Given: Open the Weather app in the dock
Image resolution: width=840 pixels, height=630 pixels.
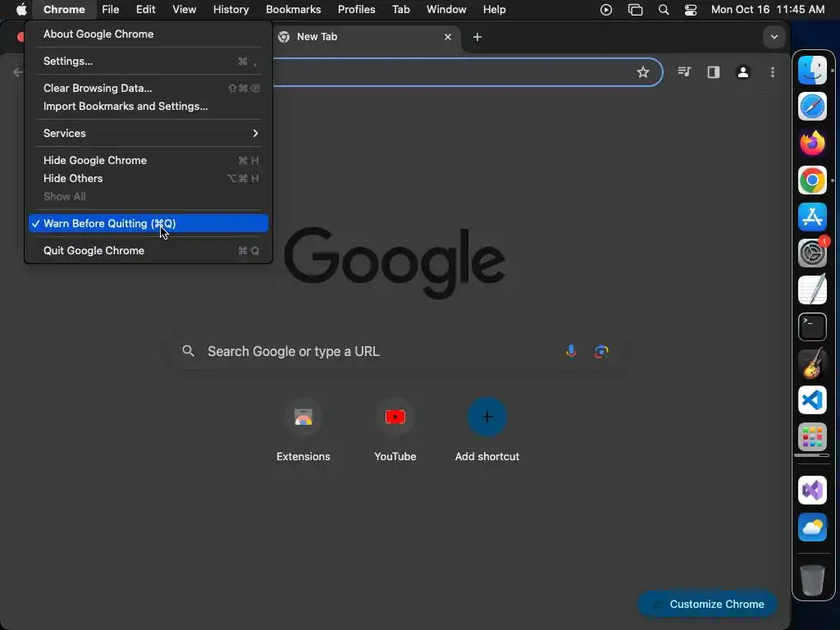Looking at the screenshot, I should 812,527.
